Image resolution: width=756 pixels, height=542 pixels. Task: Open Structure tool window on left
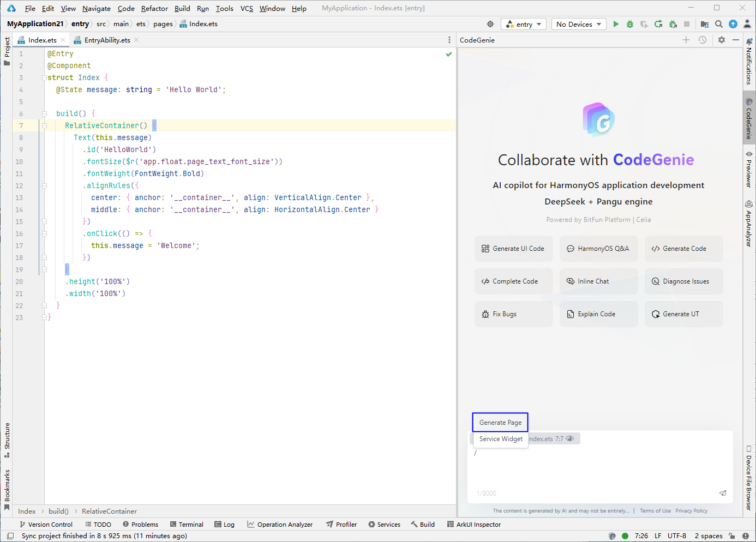point(7,440)
